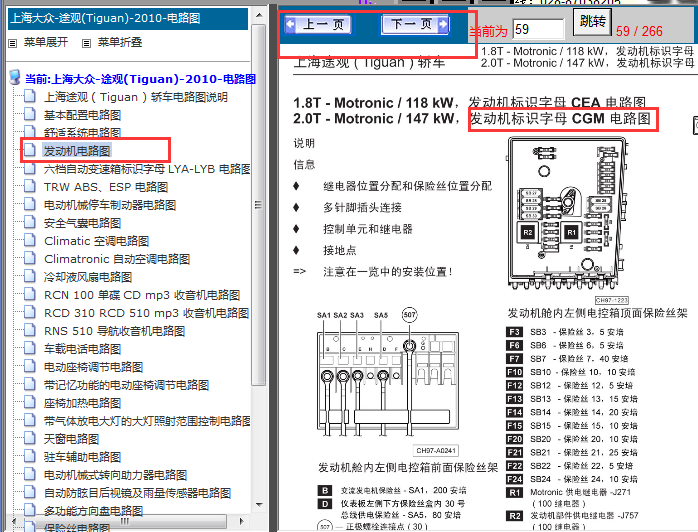Open 安全气囊电路图

pos(82,223)
